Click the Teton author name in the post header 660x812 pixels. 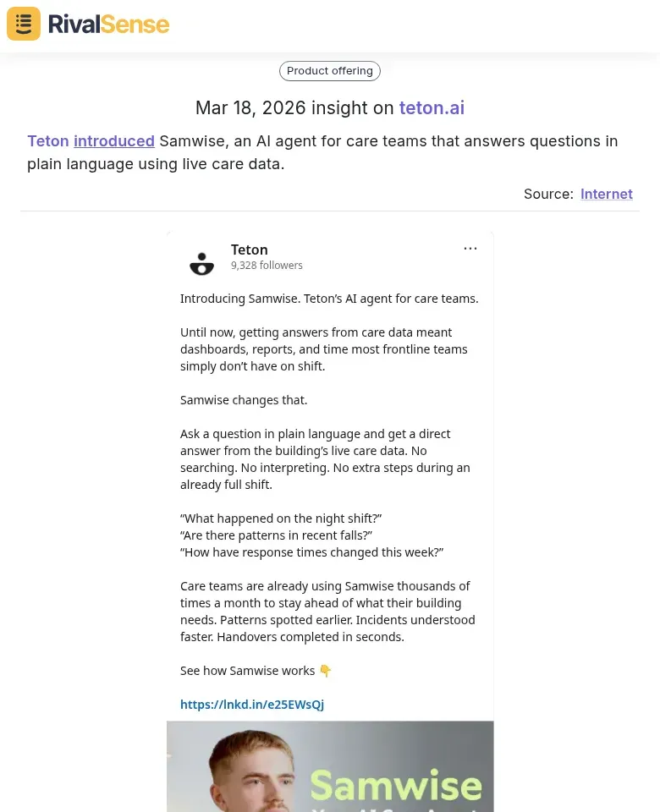coord(249,250)
